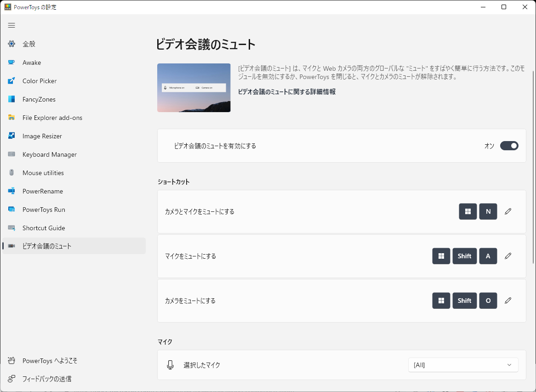Go to the Image Resizer page
The height and width of the screenshot is (392, 536).
click(x=74, y=136)
